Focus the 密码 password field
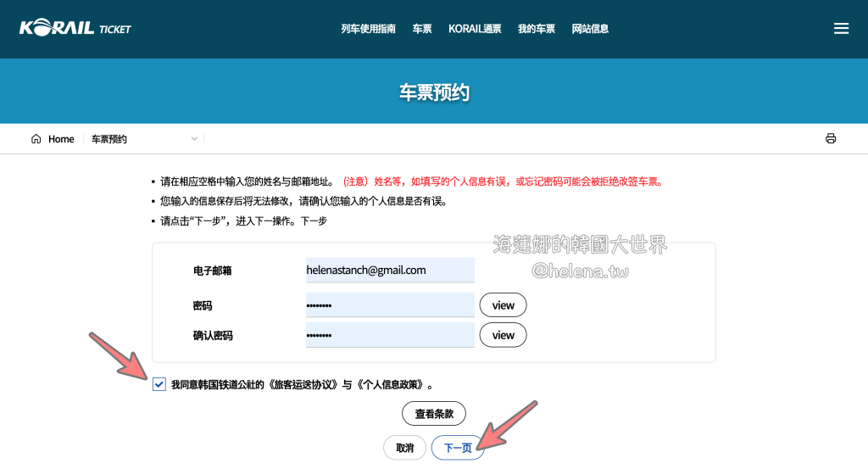The image size is (868, 469). pyautogui.click(x=390, y=305)
